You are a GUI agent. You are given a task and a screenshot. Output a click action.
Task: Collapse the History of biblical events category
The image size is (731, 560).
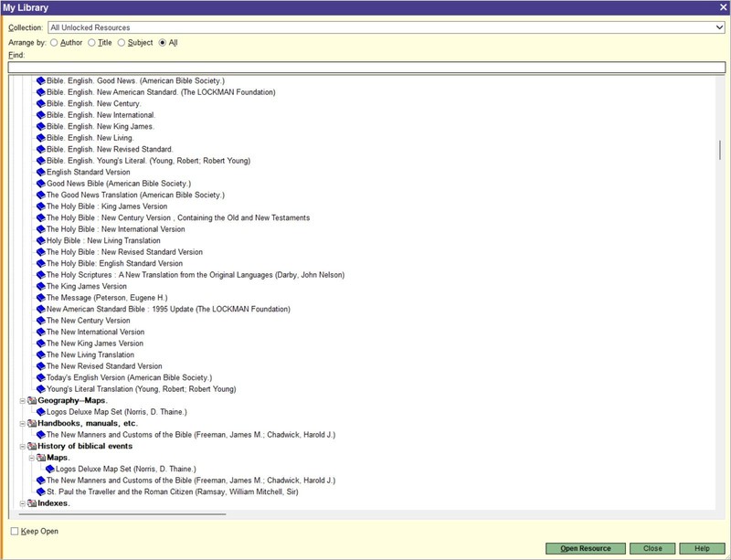(x=22, y=446)
